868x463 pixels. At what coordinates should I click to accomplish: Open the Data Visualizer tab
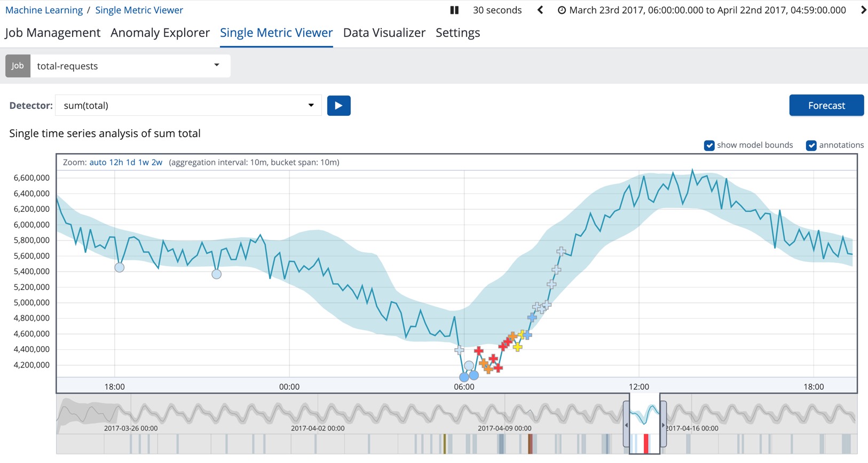(384, 33)
